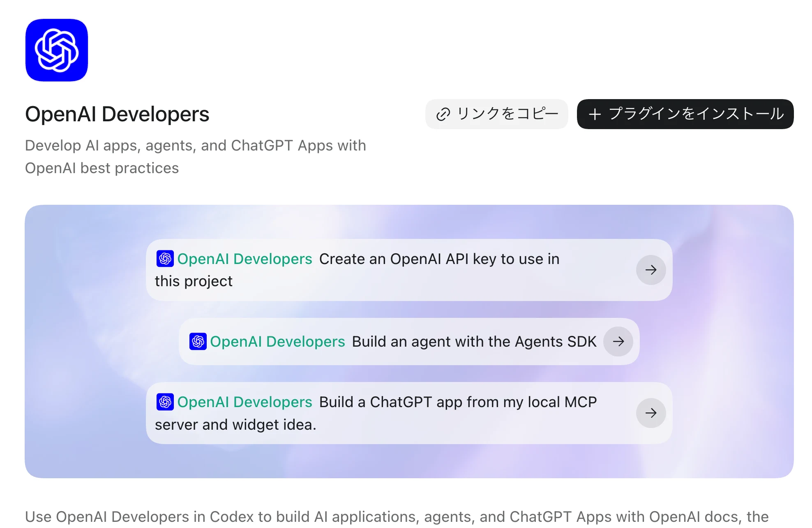The height and width of the screenshot is (528, 812).
Task: Click the large OpenAI Developers plugin logo
Action: point(57,50)
